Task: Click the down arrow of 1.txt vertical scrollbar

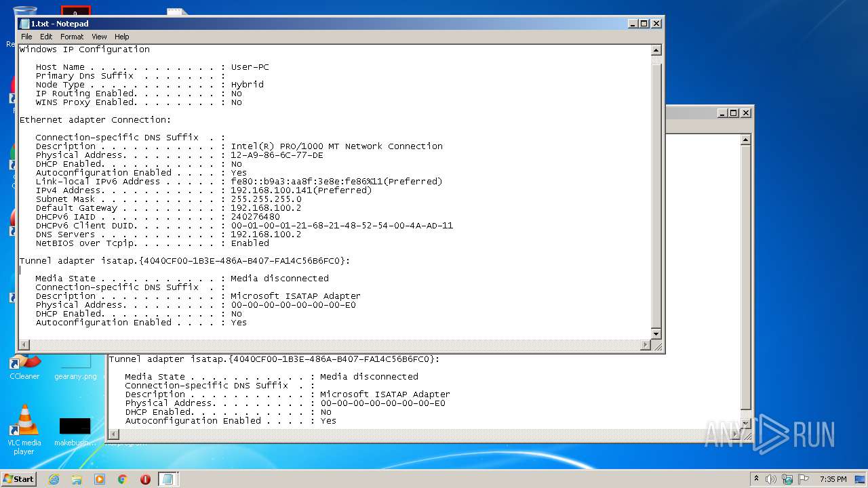Action: 656,334
